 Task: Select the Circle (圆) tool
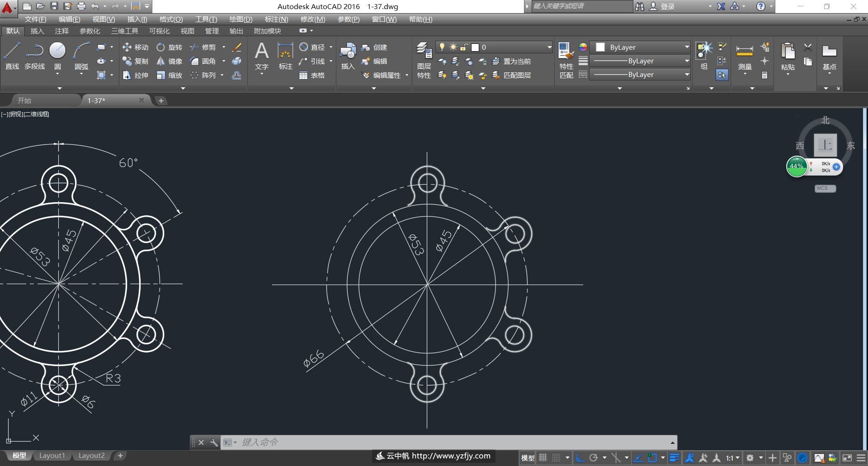pyautogui.click(x=57, y=56)
